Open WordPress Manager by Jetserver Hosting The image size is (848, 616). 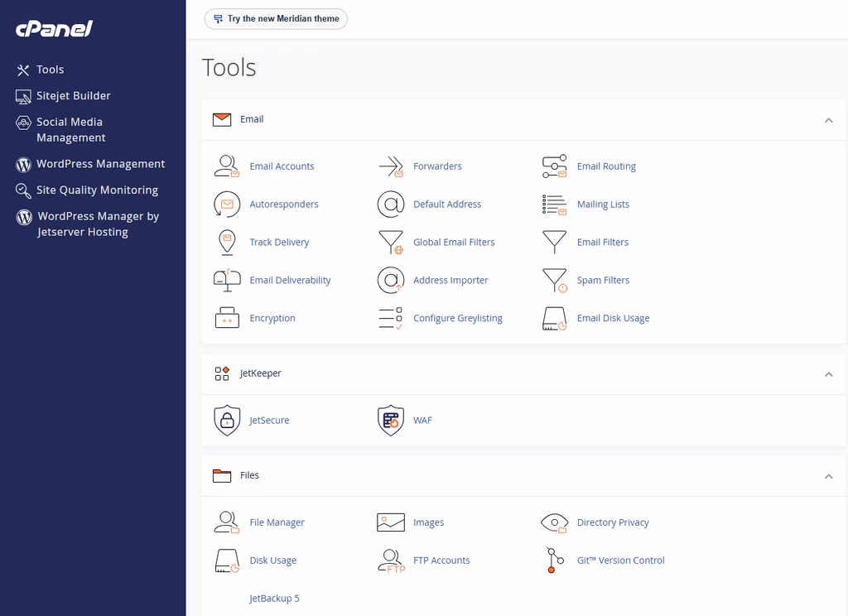88,224
